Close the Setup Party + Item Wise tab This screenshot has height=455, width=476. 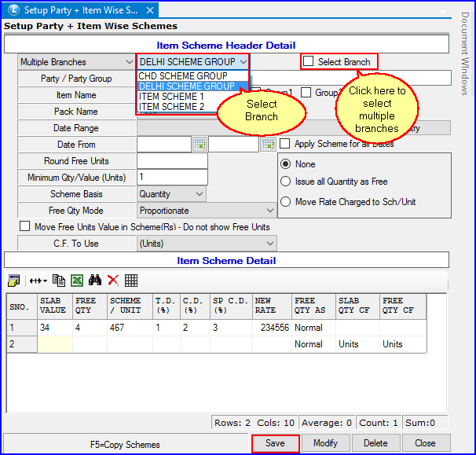coord(150,10)
